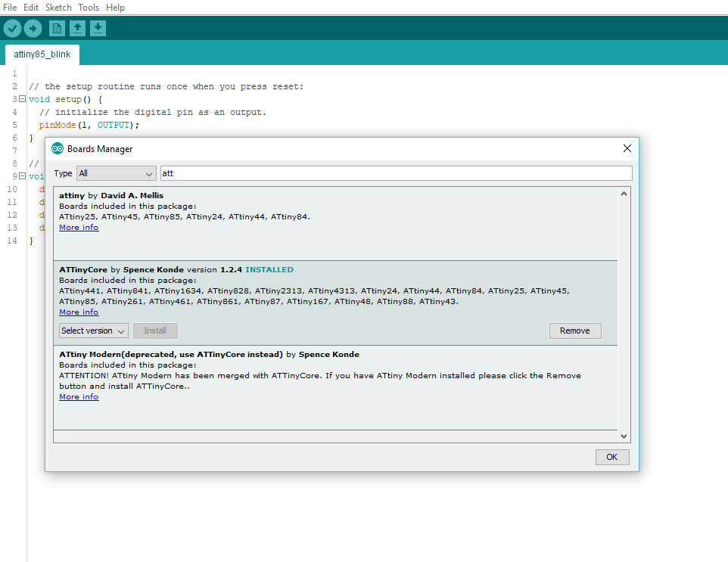Create a new sketch with New icon

tap(57, 28)
